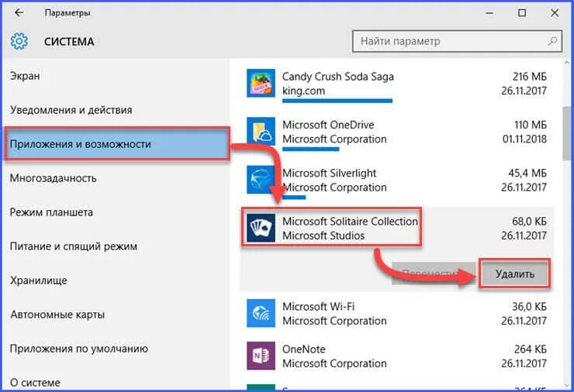Click the app list vertical scrollbar
Viewport: 574px width, 392px height.
568,133
